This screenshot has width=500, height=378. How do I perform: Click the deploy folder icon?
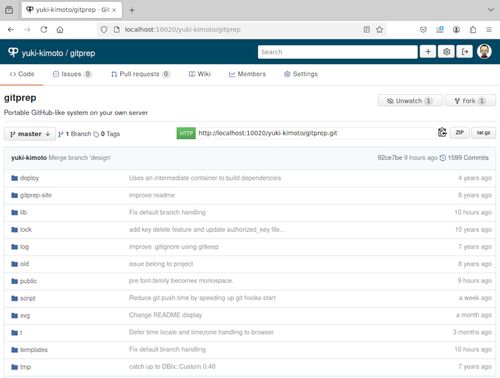14,178
